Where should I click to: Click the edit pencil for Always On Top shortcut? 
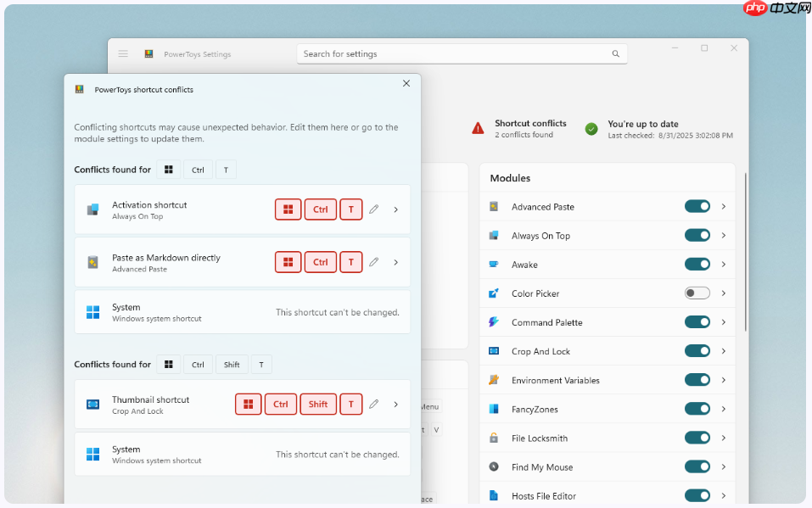coord(373,209)
